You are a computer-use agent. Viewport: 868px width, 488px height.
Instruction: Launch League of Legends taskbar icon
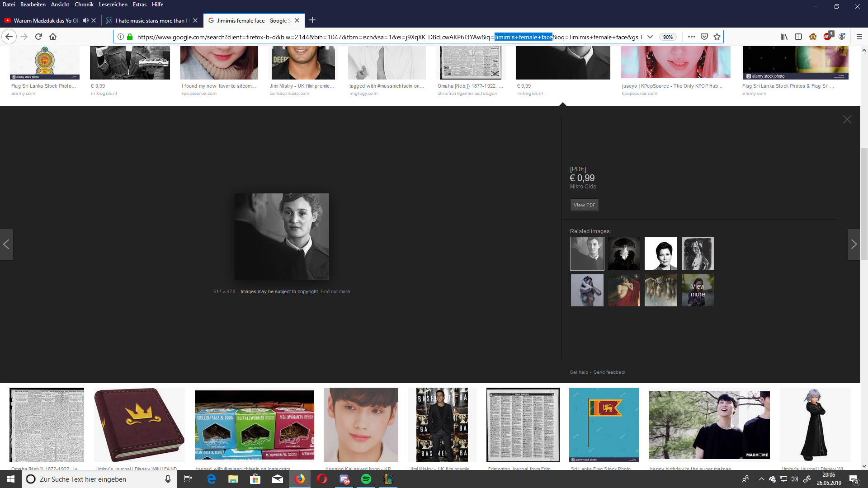click(x=388, y=479)
